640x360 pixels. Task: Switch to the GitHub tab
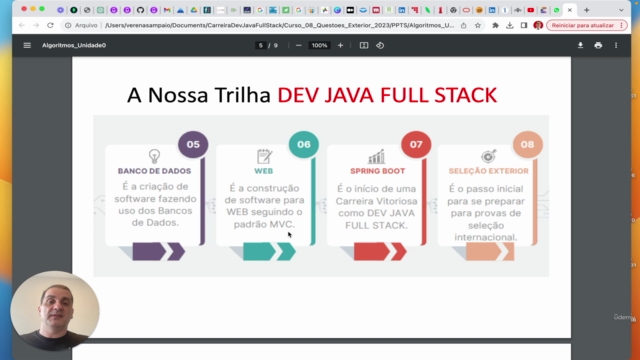[140, 10]
